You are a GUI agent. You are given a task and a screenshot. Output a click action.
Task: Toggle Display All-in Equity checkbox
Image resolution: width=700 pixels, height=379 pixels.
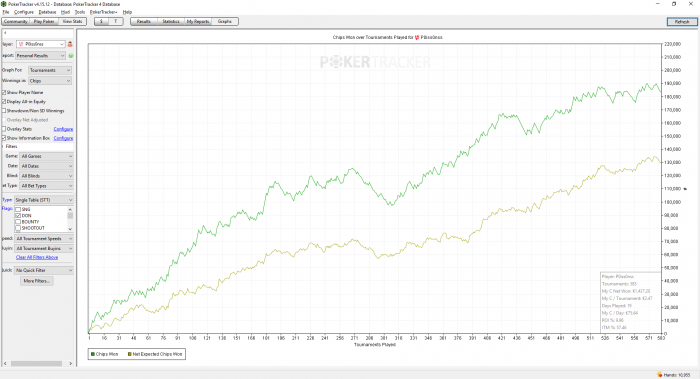tap(4, 102)
